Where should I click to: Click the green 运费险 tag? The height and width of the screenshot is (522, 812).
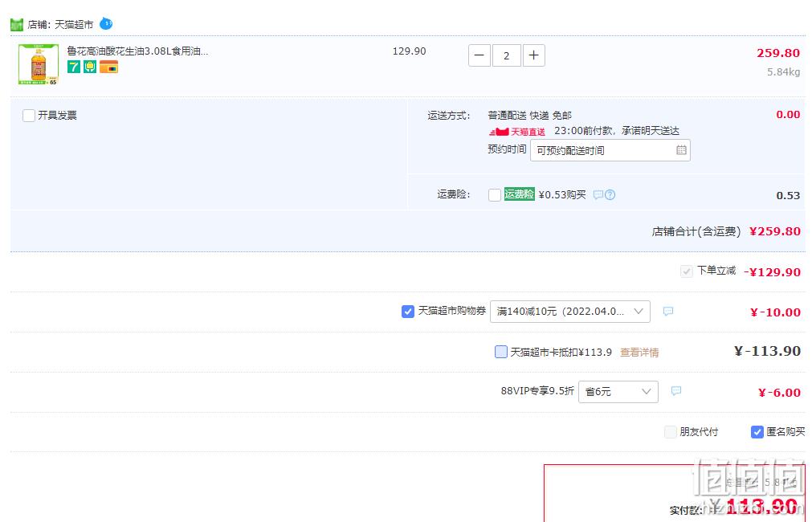pos(520,194)
